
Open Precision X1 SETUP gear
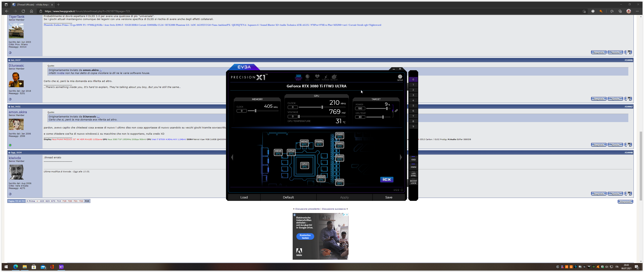pyautogui.click(x=400, y=77)
